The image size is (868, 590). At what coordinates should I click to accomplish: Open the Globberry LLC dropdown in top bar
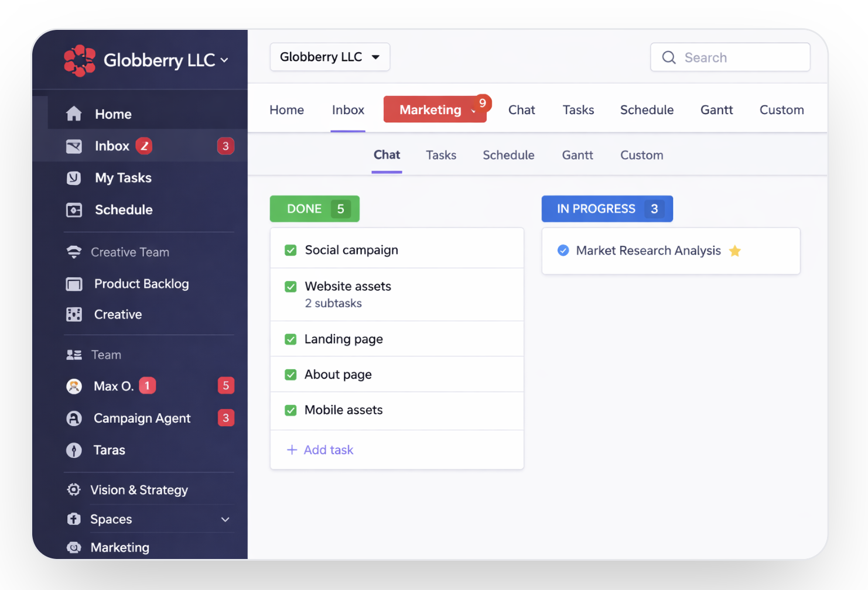[x=330, y=57]
